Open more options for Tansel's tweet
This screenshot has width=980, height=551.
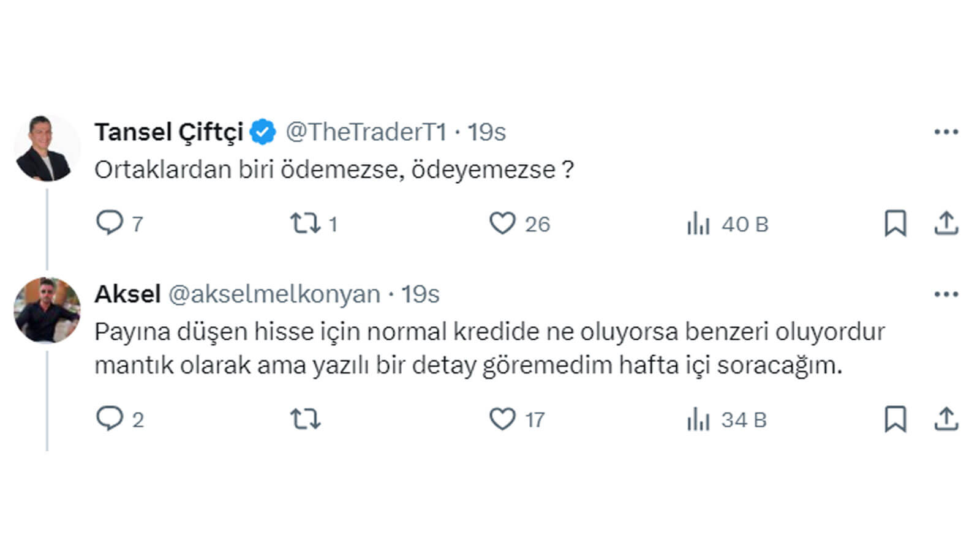click(946, 132)
